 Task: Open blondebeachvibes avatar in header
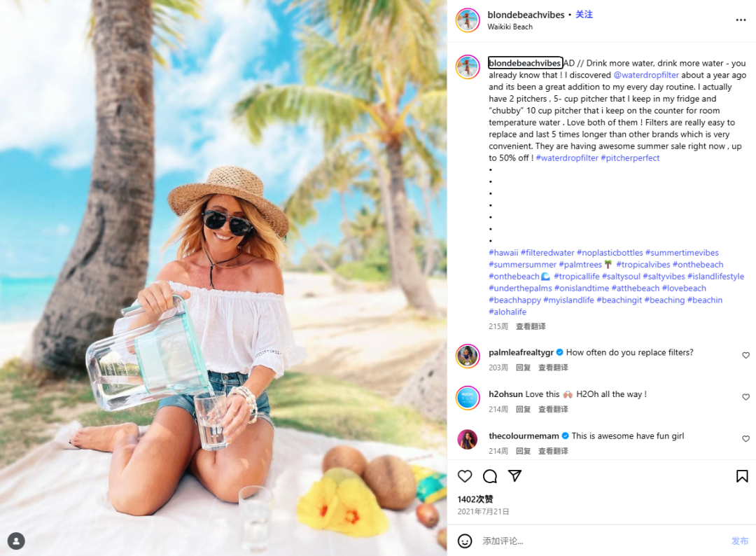coord(468,20)
